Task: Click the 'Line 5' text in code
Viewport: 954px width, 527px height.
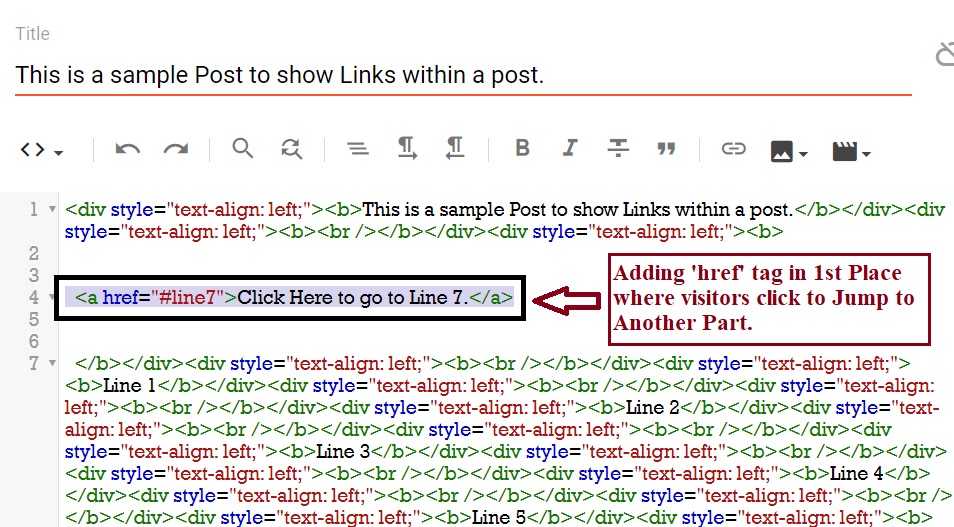Action: tap(499, 517)
